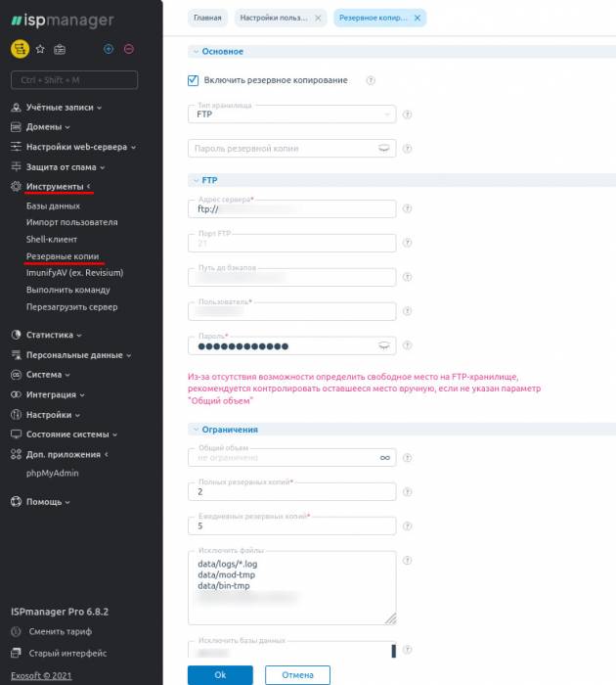
Task: Click the Отмена button
Action: 296,674
